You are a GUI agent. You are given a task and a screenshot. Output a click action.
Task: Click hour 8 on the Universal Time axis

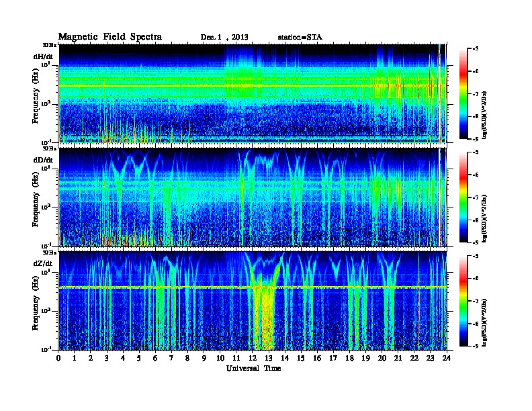pyautogui.click(x=187, y=358)
